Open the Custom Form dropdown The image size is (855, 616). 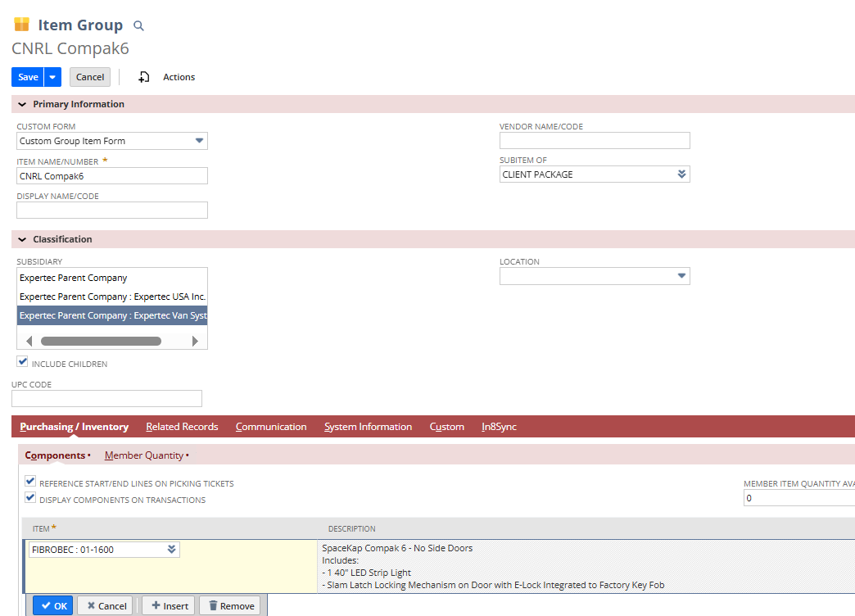(199, 141)
